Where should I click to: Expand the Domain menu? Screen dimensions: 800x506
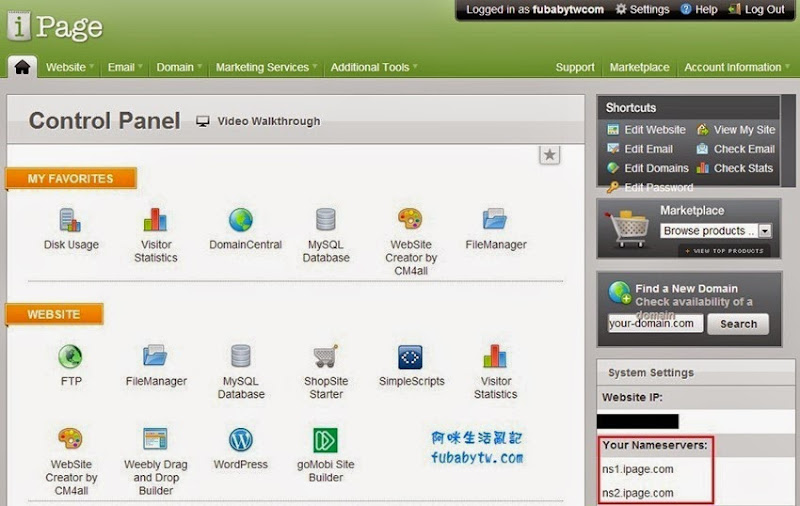point(179,67)
